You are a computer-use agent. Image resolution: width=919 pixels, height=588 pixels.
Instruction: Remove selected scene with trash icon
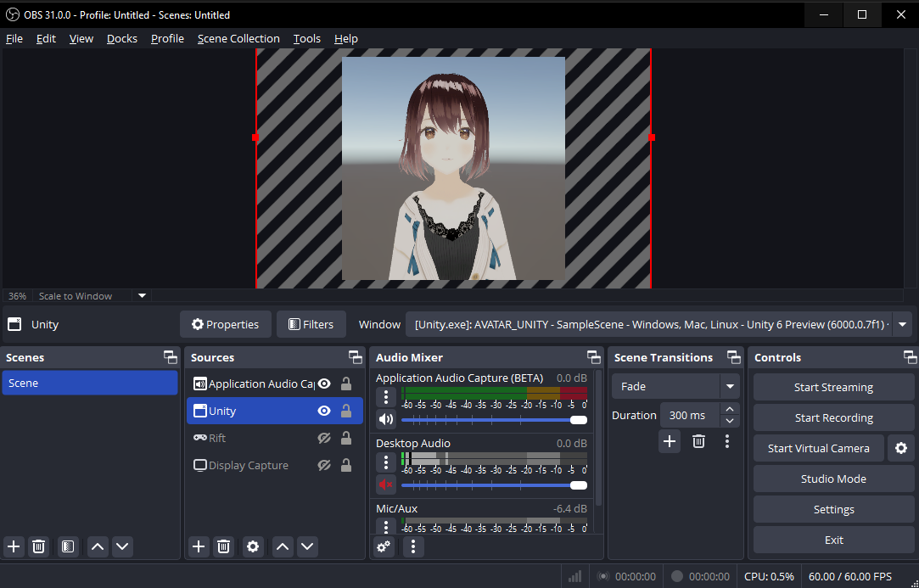click(39, 547)
